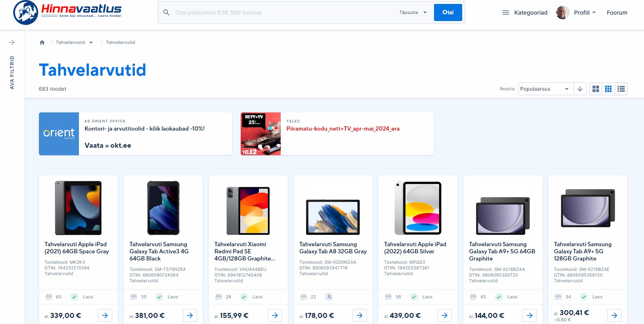Image resolution: width=644 pixels, height=324 pixels.
Task: Toggle sort direction arrow
Action: (x=580, y=89)
